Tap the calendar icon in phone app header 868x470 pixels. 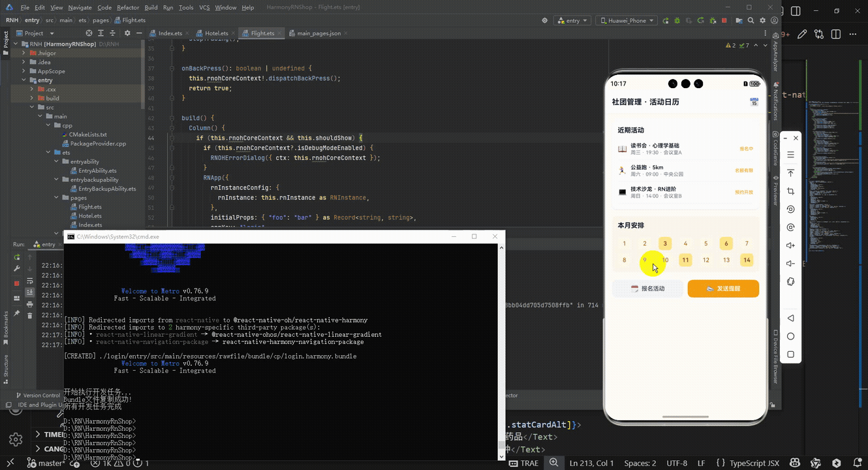[x=754, y=102]
